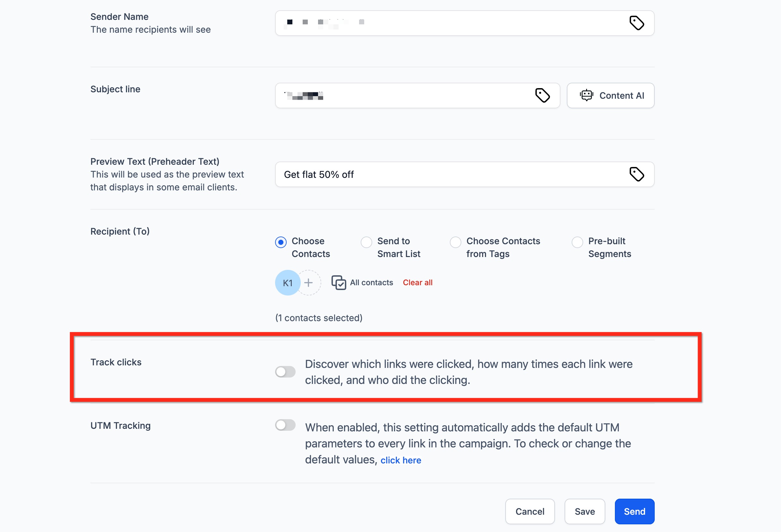Select Choose Contacts from Tags option
This screenshot has width=781, height=532.
tap(455, 242)
